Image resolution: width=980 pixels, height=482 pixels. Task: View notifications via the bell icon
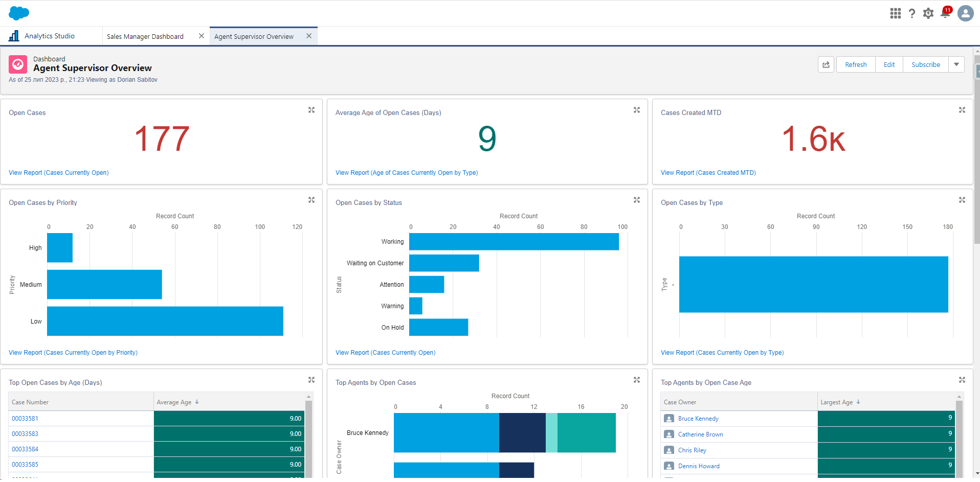[945, 13]
